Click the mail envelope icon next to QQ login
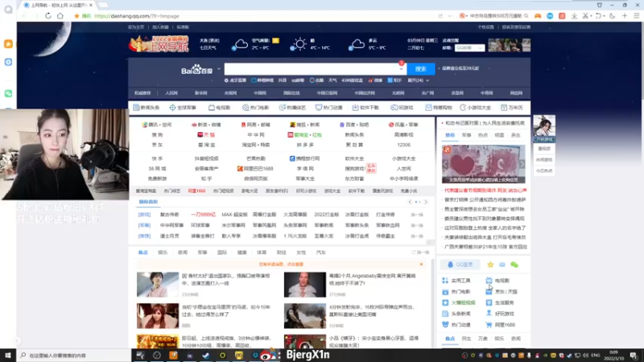This screenshot has width=644, height=362. [x=502, y=265]
